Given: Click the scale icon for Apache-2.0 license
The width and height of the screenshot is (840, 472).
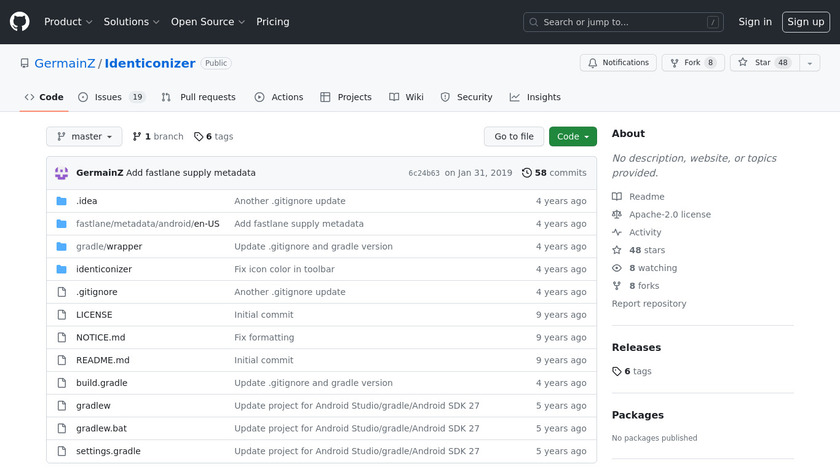Looking at the screenshot, I should (617, 214).
